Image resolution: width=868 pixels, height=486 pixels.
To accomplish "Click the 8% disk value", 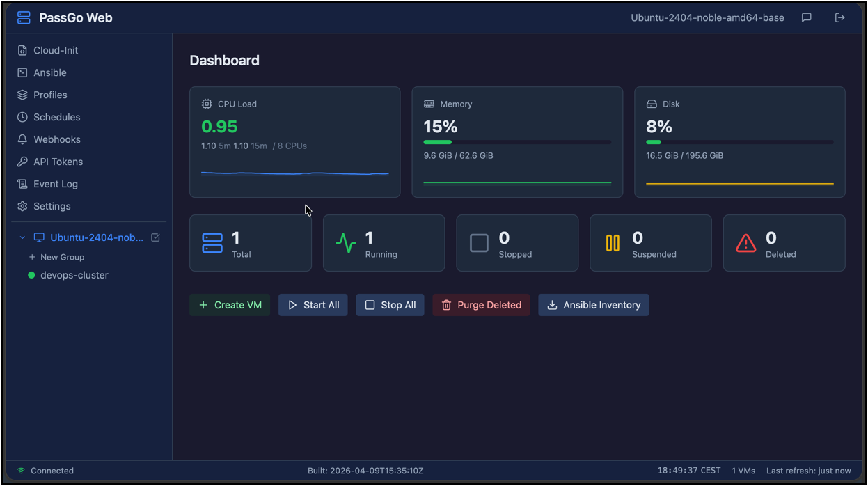I will tap(659, 127).
